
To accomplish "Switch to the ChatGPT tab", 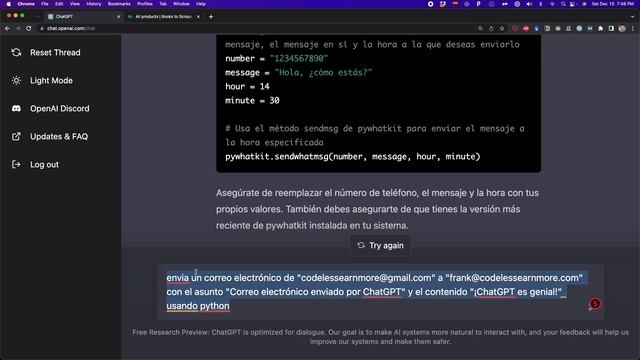I will tap(84, 17).
